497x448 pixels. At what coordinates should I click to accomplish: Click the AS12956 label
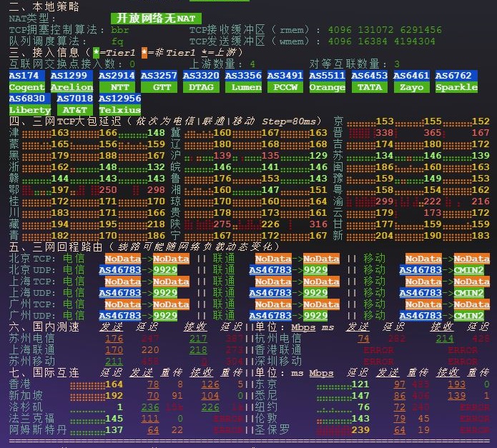tap(120, 99)
